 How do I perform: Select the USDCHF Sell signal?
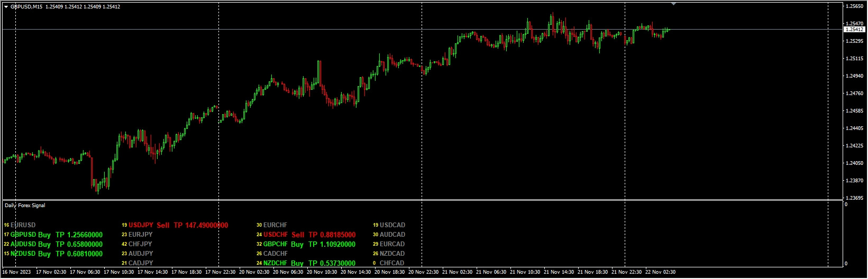[284, 235]
